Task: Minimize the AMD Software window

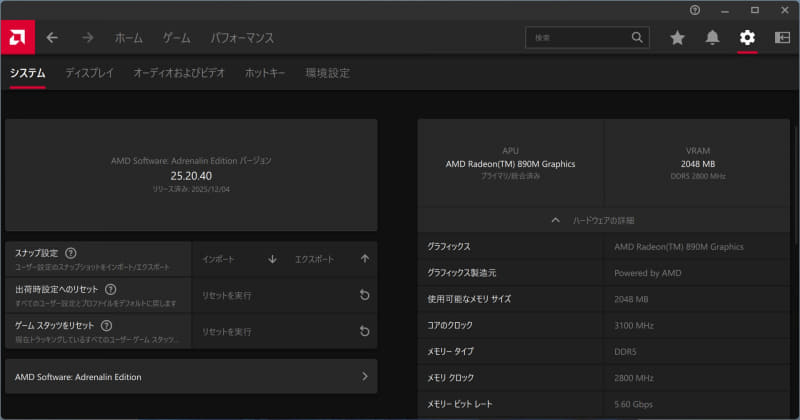Action: [x=724, y=10]
